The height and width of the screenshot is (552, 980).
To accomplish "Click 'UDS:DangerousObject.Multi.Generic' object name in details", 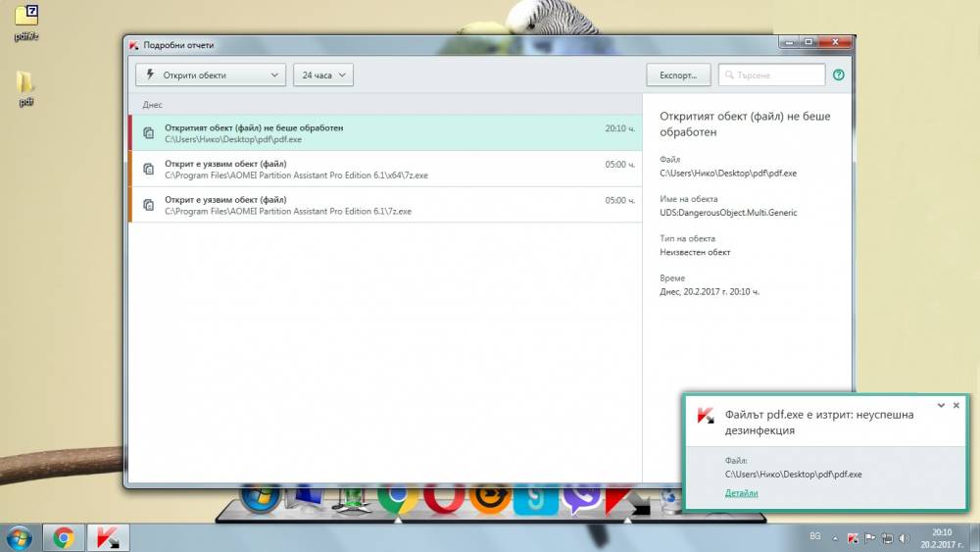I will point(728,213).
